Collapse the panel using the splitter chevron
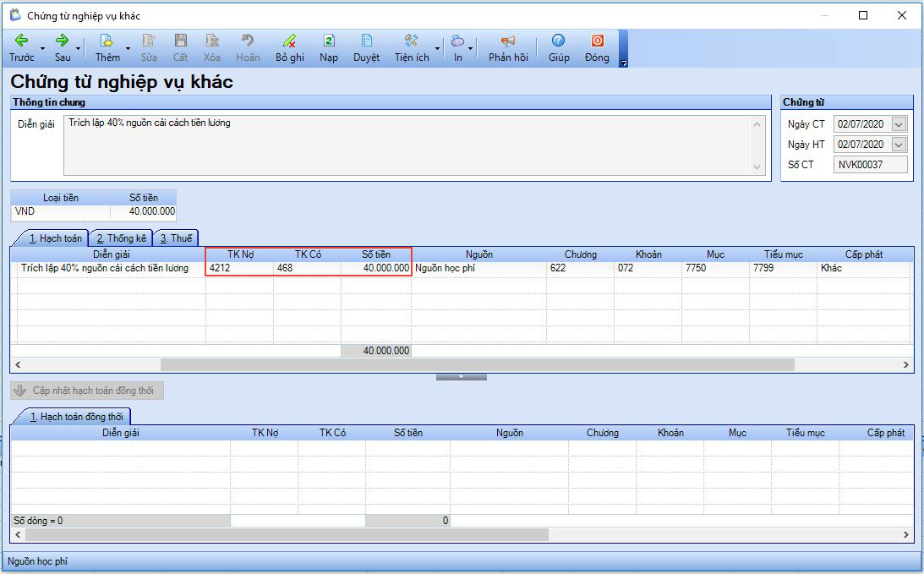The image size is (924, 574). pyautogui.click(x=461, y=376)
